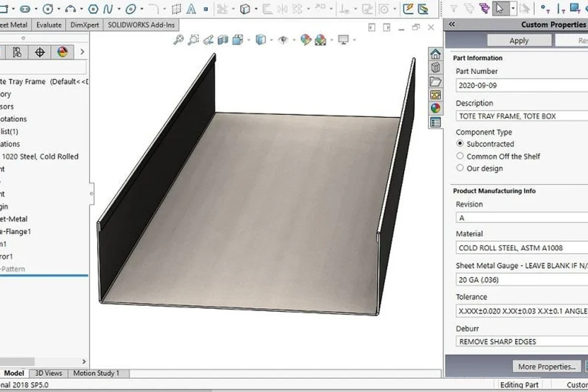This screenshot has width=588, height=392.
Task: Open the DisplayManager color-ball tab
Action: (x=63, y=52)
